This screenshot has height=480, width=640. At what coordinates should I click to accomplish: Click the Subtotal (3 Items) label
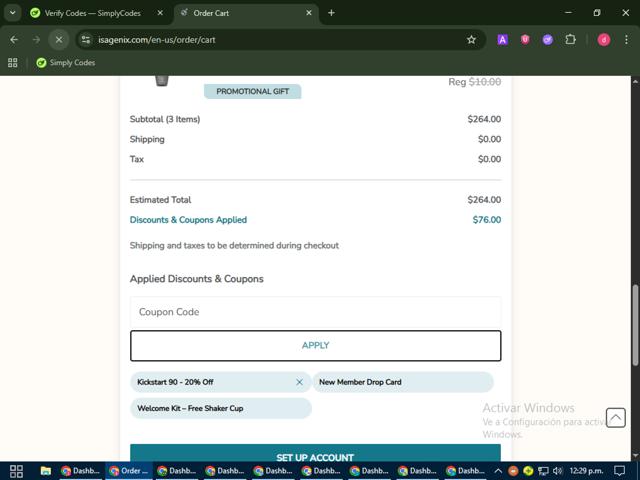point(165,119)
